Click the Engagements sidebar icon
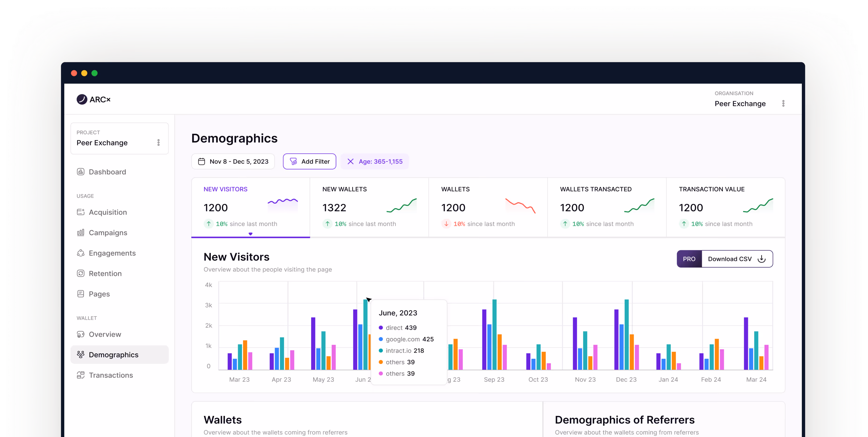This screenshot has height=437, width=868. click(80, 253)
